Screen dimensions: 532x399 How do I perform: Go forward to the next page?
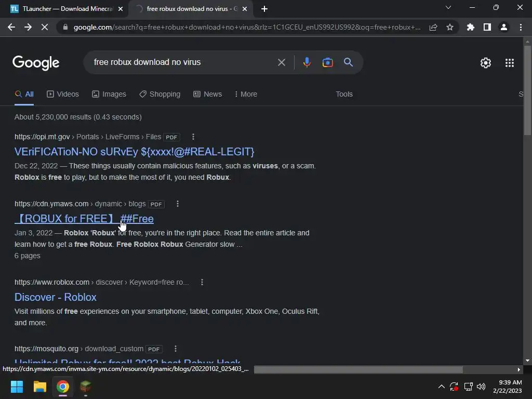28,27
